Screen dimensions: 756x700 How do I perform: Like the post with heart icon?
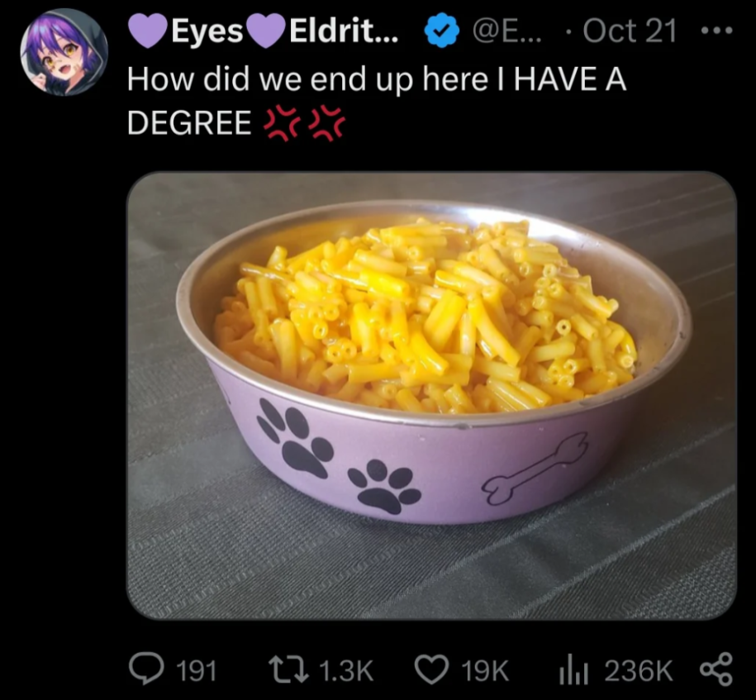[431, 669]
